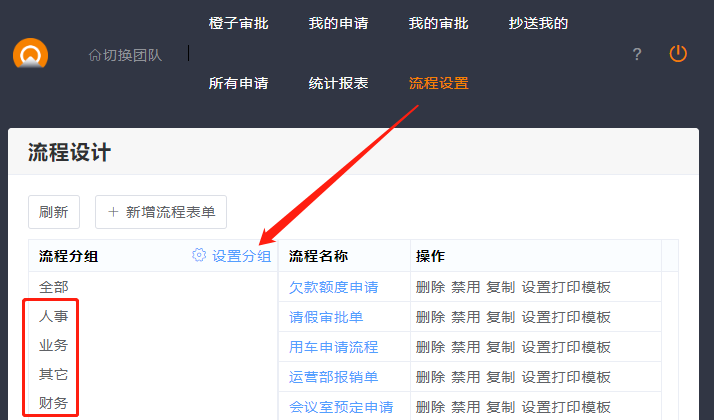Click the orange power logout icon
Screen dimensions: 714x420
pyautogui.click(x=679, y=54)
